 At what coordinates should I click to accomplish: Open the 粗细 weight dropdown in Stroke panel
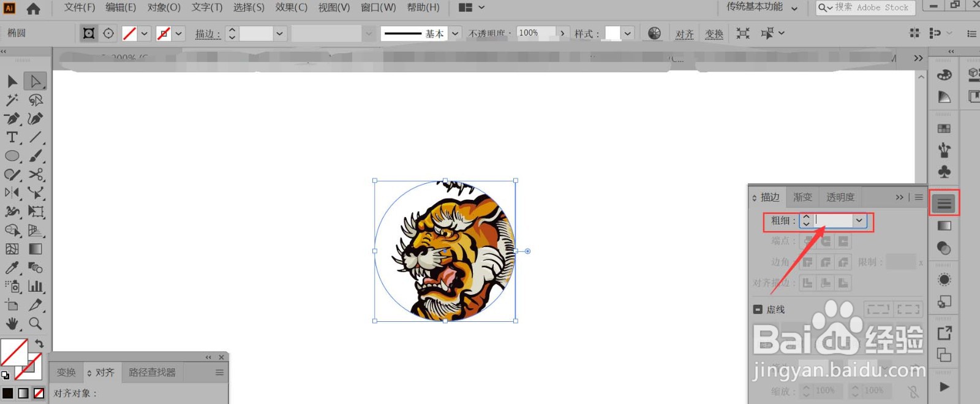859,221
